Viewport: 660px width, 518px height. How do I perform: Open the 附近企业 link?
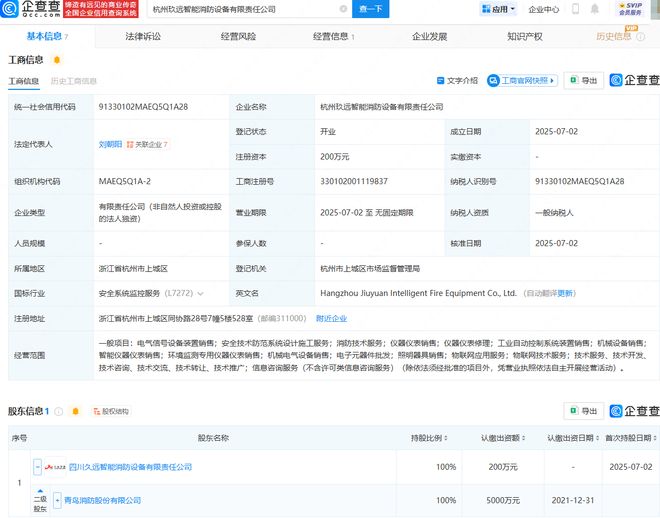[331, 319]
